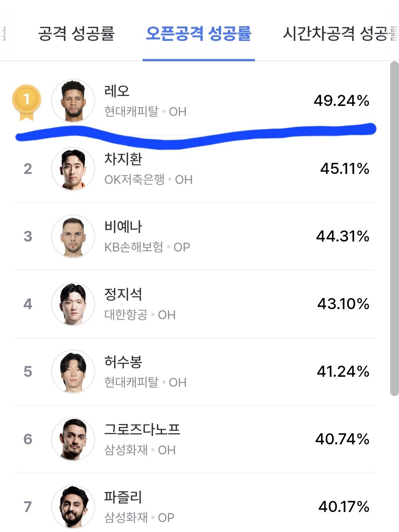Select the 오픈공격 성공률 tab
Image resolution: width=399 pixels, height=532 pixels.
click(198, 34)
